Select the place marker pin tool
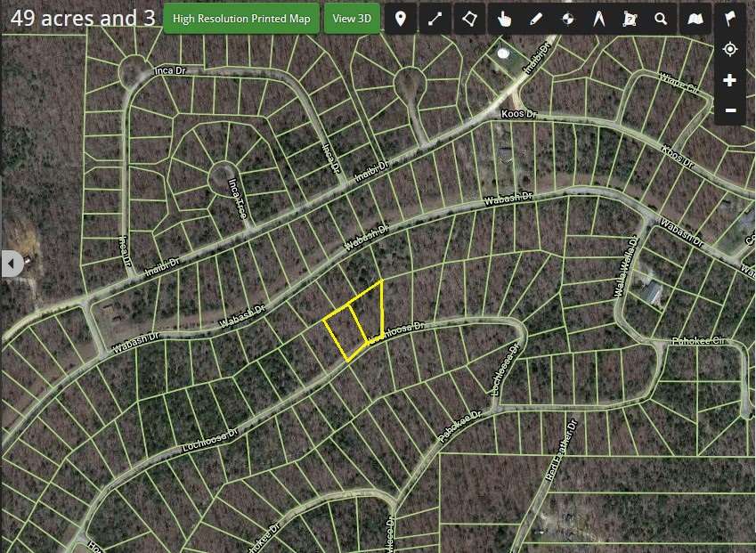The width and height of the screenshot is (756, 553). (x=401, y=19)
